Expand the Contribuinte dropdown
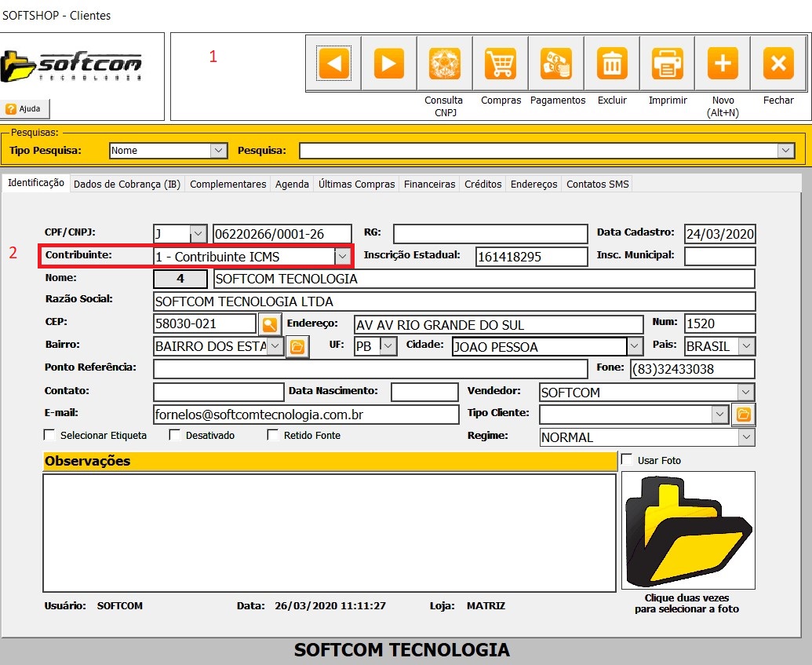Image resolution: width=812 pixels, height=665 pixels. (342, 257)
